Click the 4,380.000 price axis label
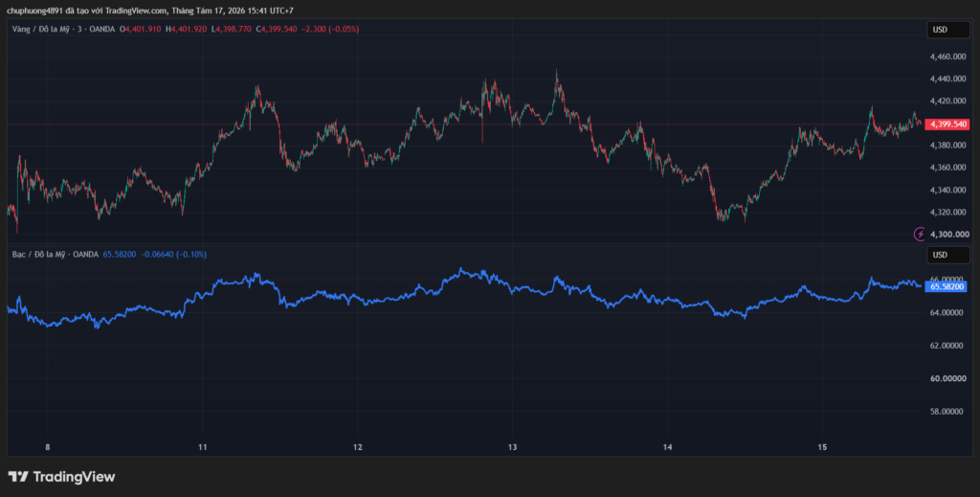980x497 pixels. pos(948,146)
